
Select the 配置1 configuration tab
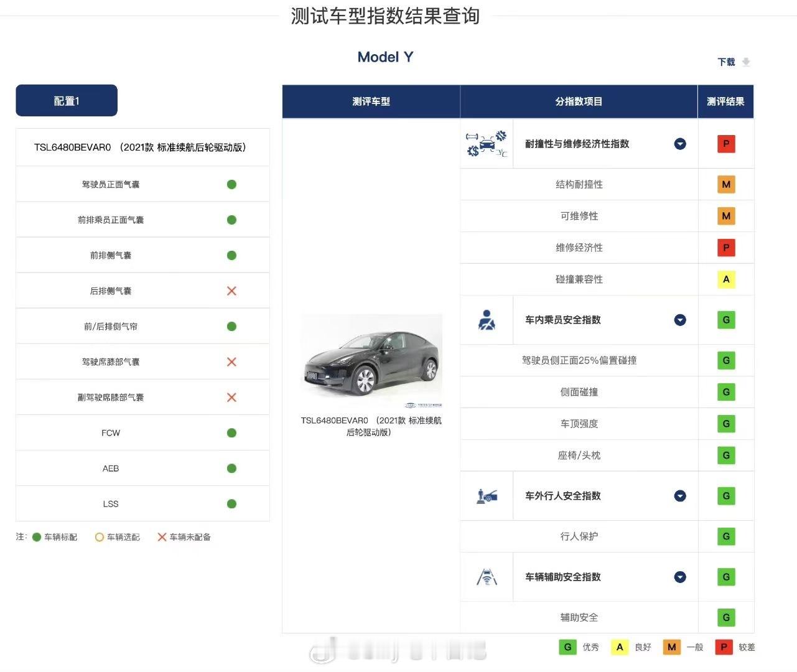click(67, 100)
